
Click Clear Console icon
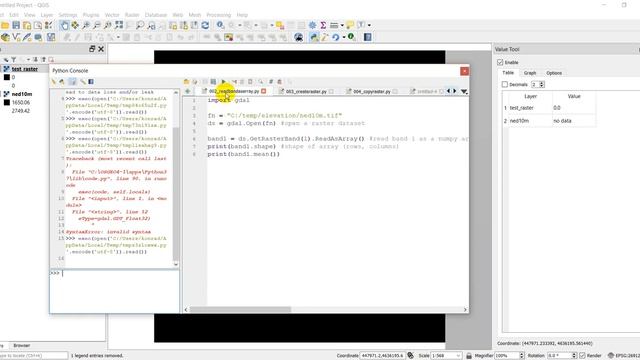(54, 82)
